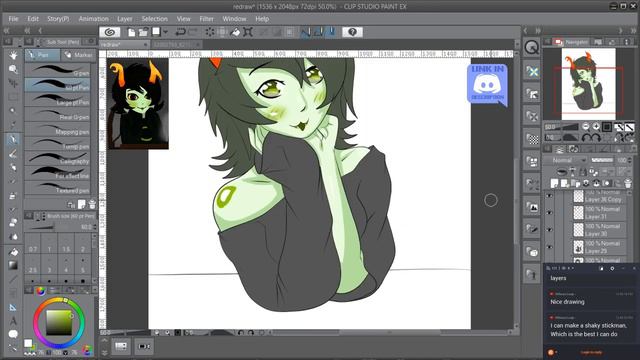Image resolution: width=640 pixels, height=360 pixels.
Task: Switch to color wheel tab icon
Action: pyautogui.click(x=40, y=290)
